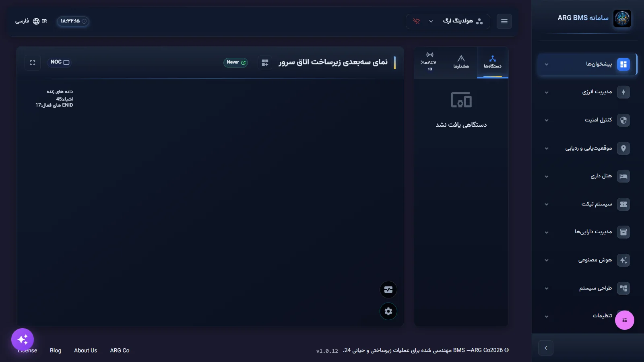Screen dimensions: 644x362
Task: Expand the پیشخوان‌ها sidebar section
Action: pyautogui.click(x=546, y=64)
